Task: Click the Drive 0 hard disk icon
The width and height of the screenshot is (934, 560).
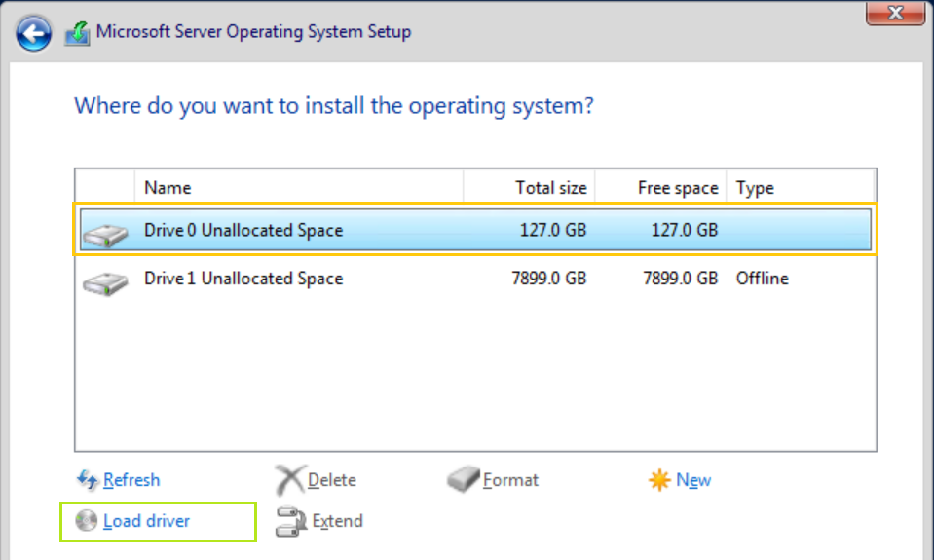Action: point(105,234)
